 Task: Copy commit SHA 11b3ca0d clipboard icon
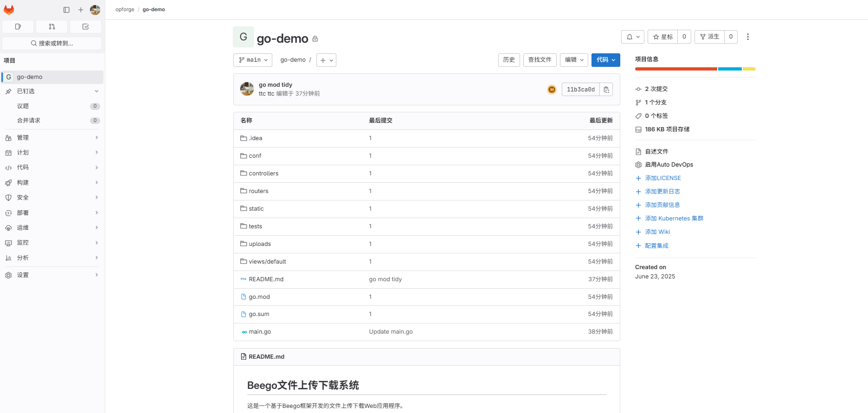point(606,90)
